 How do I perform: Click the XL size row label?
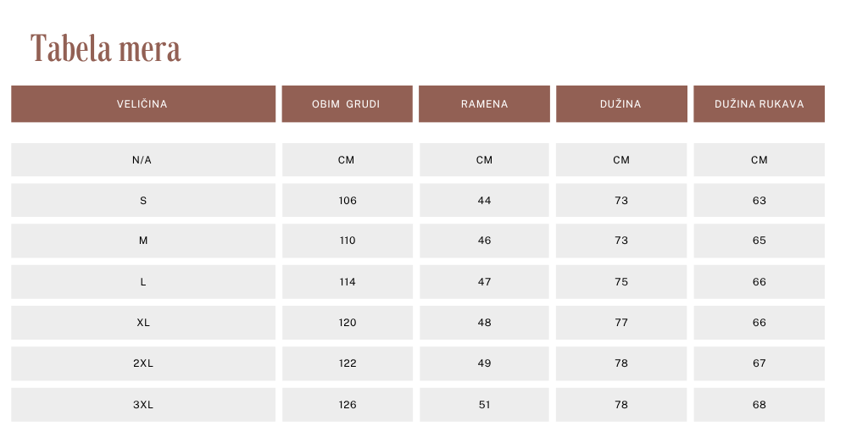point(143,323)
